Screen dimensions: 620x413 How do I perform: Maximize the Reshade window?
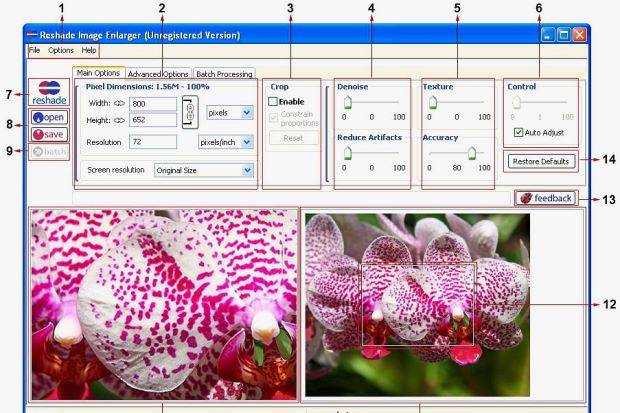click(x=563, y=35)
